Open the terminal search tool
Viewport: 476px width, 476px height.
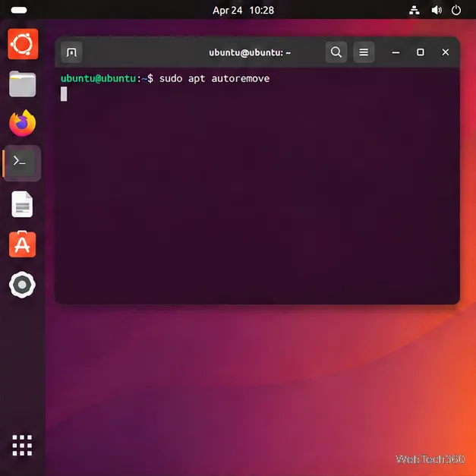click(336, 52)
